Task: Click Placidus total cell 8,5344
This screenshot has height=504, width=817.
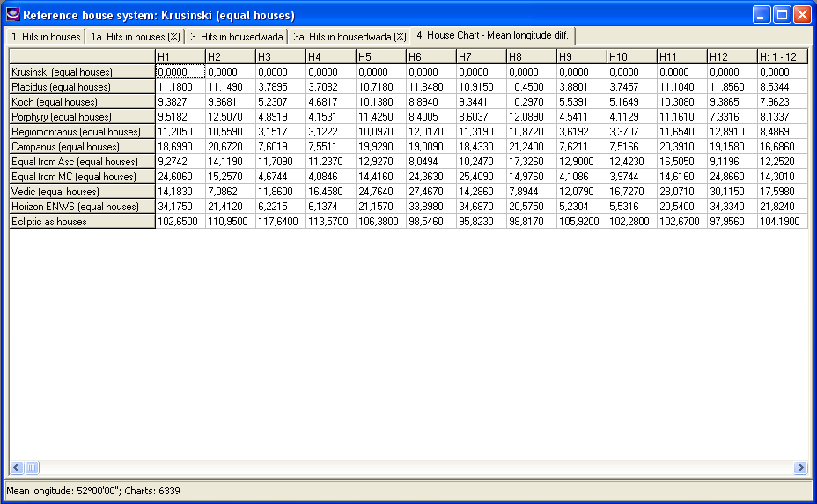Action: pos(782,87)
